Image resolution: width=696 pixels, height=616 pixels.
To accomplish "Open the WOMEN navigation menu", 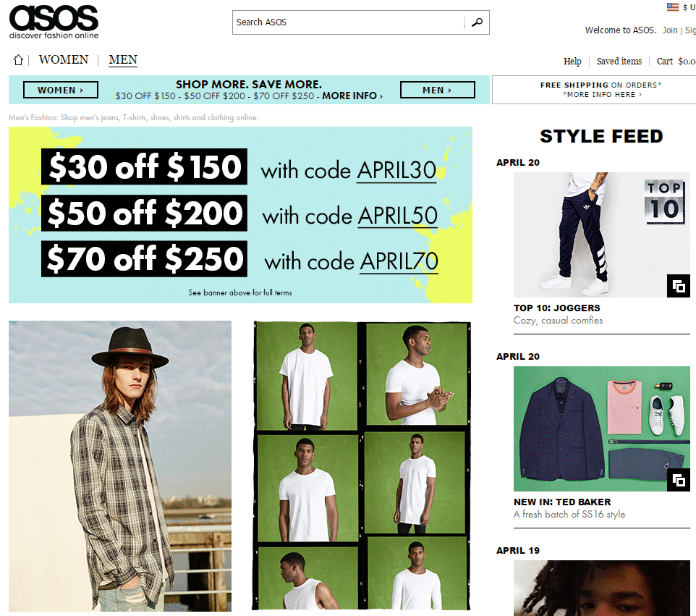I will pos(64,59).
